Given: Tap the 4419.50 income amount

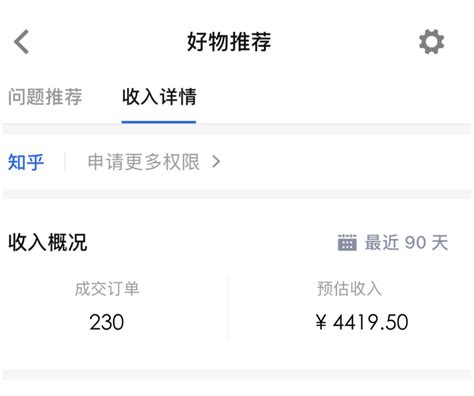Looking at the screenshot, I should 371,322.
